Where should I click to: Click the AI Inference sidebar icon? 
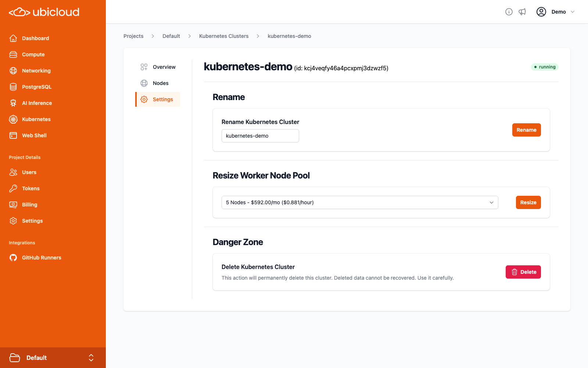coord(13,103)
